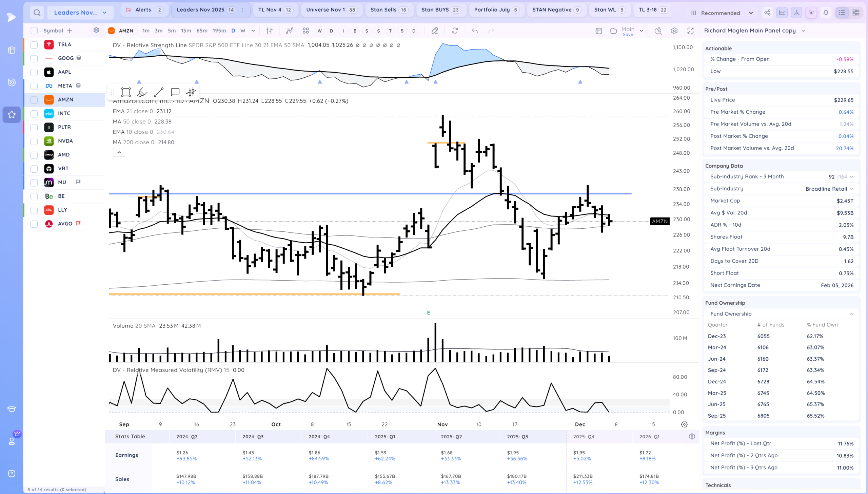Screen dimensions: 868x494
Task: Open the comment annotation tool
Action: [175, 92]
